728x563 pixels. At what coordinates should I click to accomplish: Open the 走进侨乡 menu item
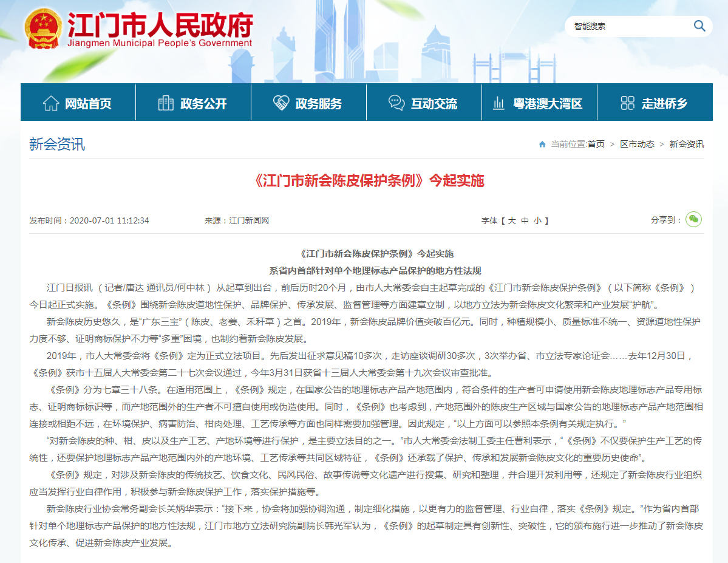pyautogui.click(x=655, y=102)
